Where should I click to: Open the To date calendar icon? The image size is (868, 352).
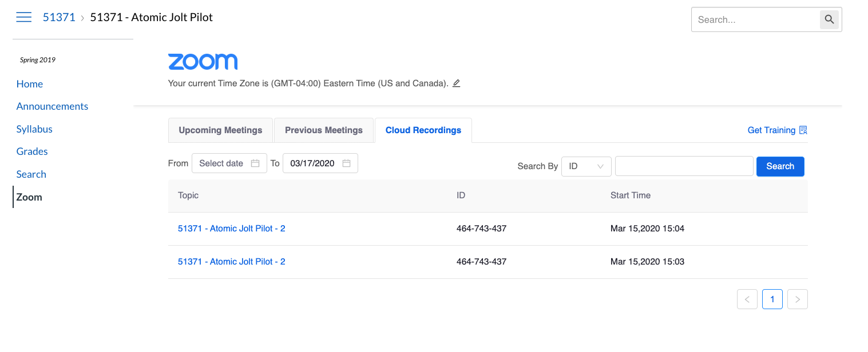pos(346,163)
